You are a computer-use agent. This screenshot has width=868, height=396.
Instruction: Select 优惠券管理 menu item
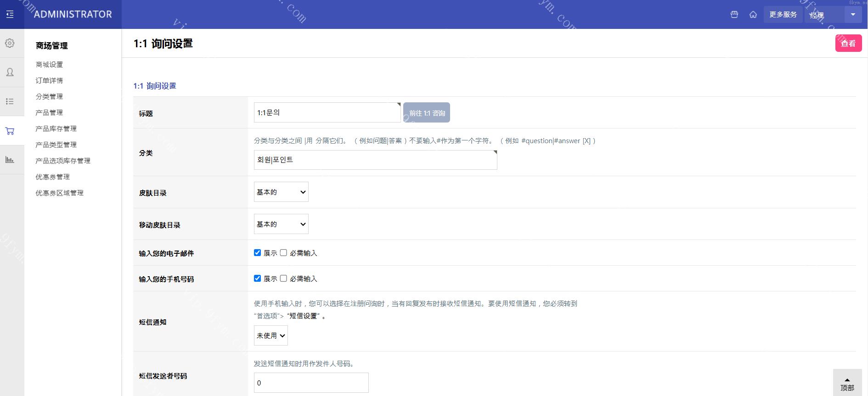(x=53, y=177)
